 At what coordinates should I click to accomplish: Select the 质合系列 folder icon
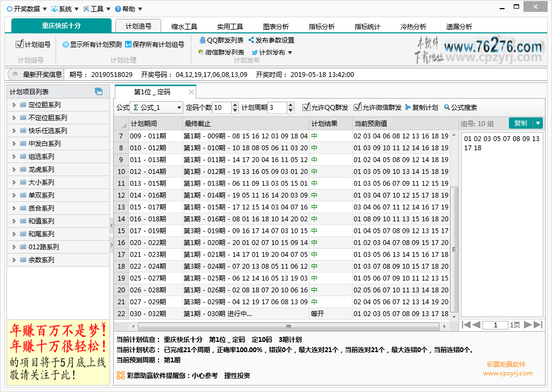[x=23, y=208]
